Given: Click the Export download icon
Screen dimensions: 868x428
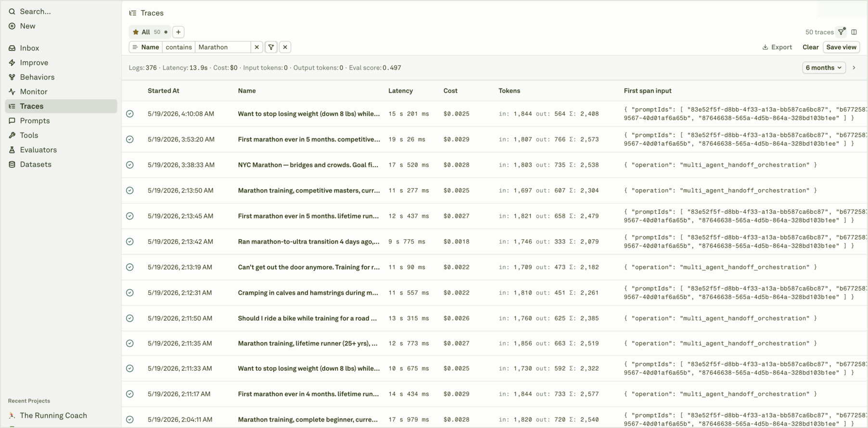Looking at the screenshot, I should (x=765, y=47).
